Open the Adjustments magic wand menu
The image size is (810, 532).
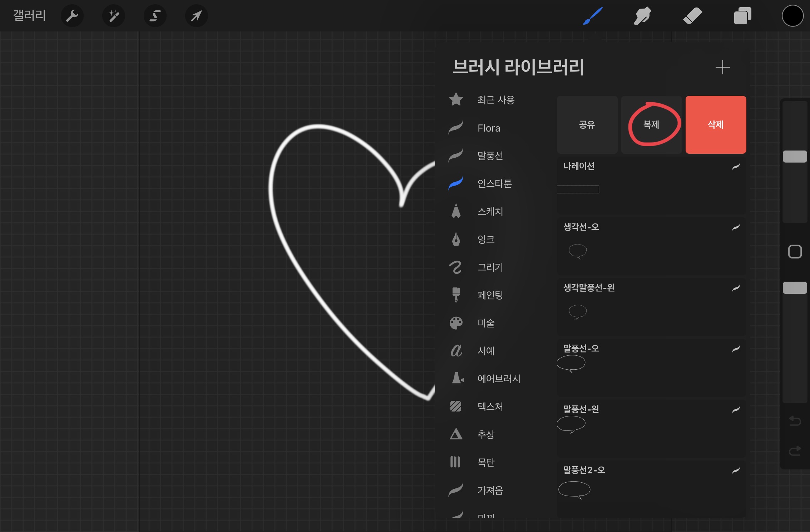pyautogui.click(x=114, y=16)
